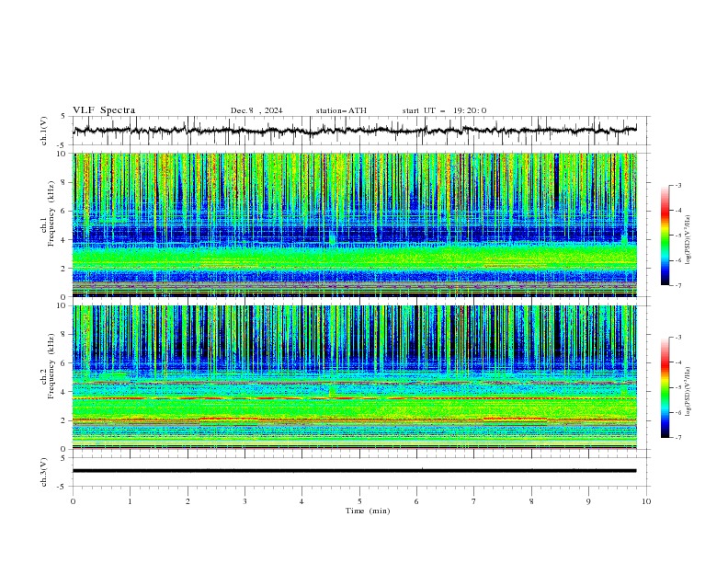728x563 pixels.
Task: Click the '-5' tick on ch.1 color bar
Action: tap(677, 236)
